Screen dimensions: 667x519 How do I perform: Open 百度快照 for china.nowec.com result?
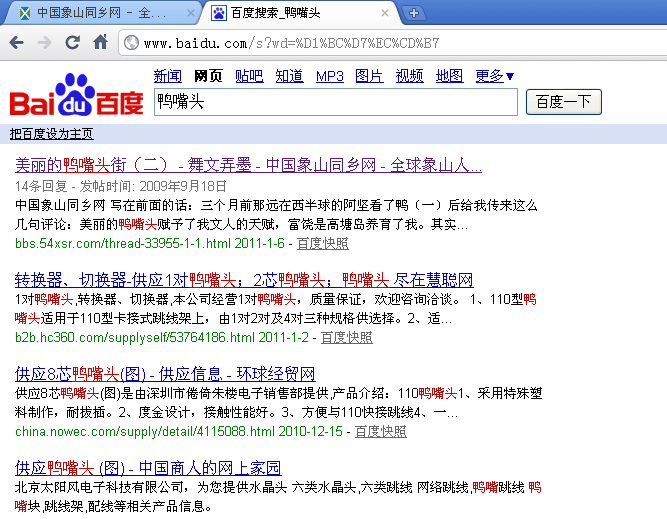coord(381,431)
